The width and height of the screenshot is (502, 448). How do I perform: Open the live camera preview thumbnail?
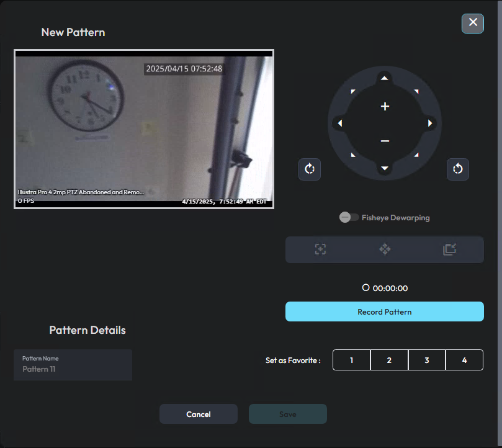[x=143, y=128]
